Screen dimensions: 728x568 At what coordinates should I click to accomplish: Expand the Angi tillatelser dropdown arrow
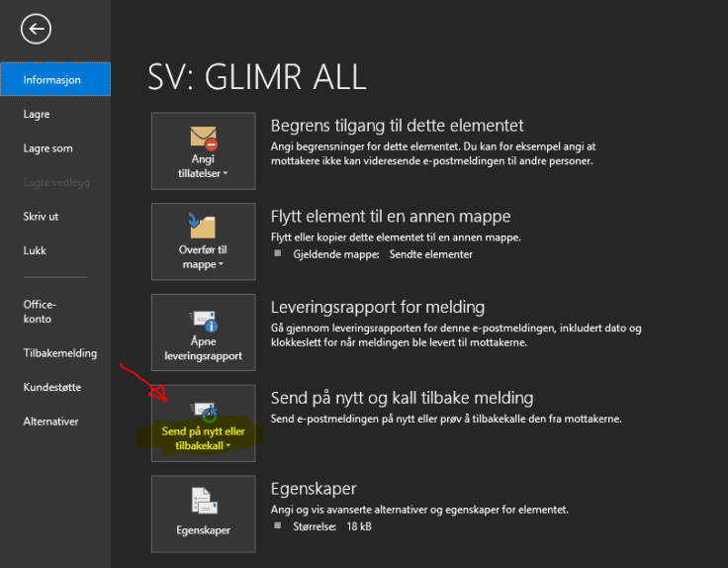227,174
